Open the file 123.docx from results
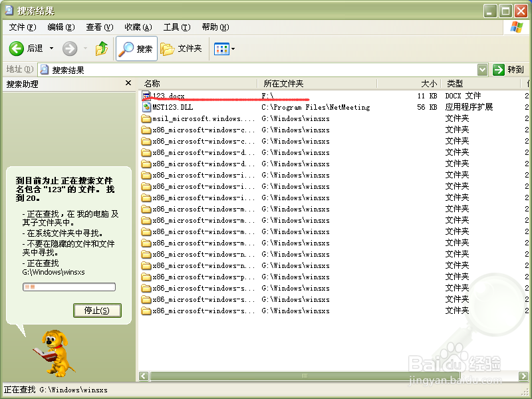The image size is (532, 399). [168, 95]
